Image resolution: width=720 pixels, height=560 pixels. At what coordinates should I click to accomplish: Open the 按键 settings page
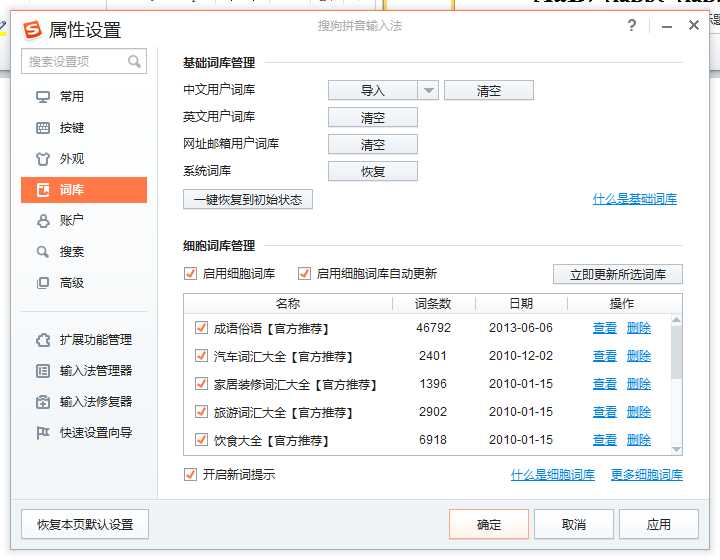[x=84, y=128]
